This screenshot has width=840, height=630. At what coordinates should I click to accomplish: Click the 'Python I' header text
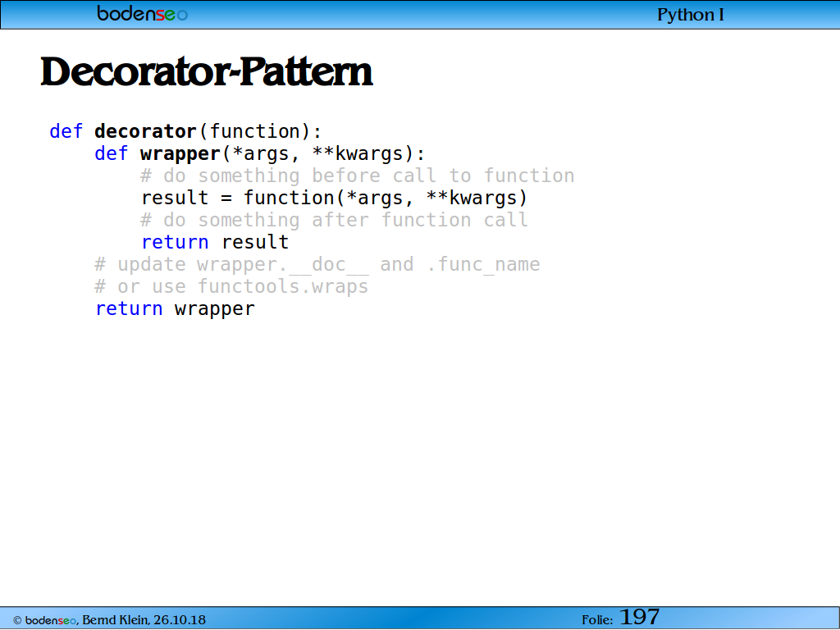[691, 15]
